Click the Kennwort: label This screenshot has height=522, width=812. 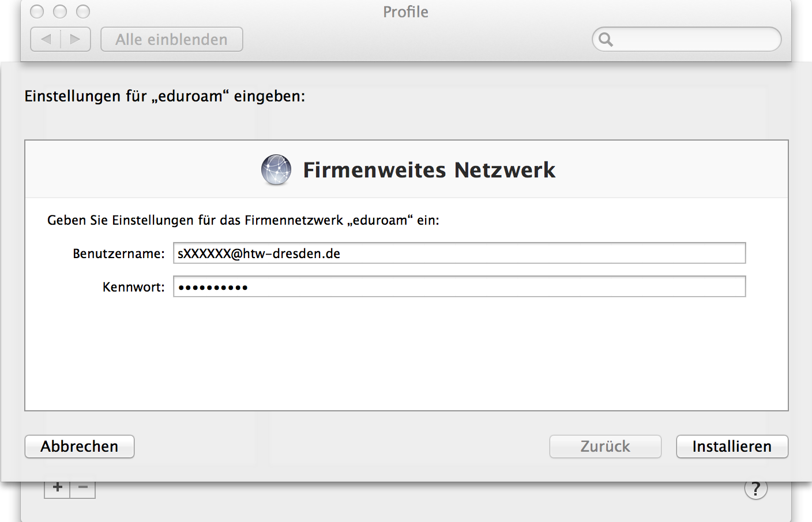[134, 287]
